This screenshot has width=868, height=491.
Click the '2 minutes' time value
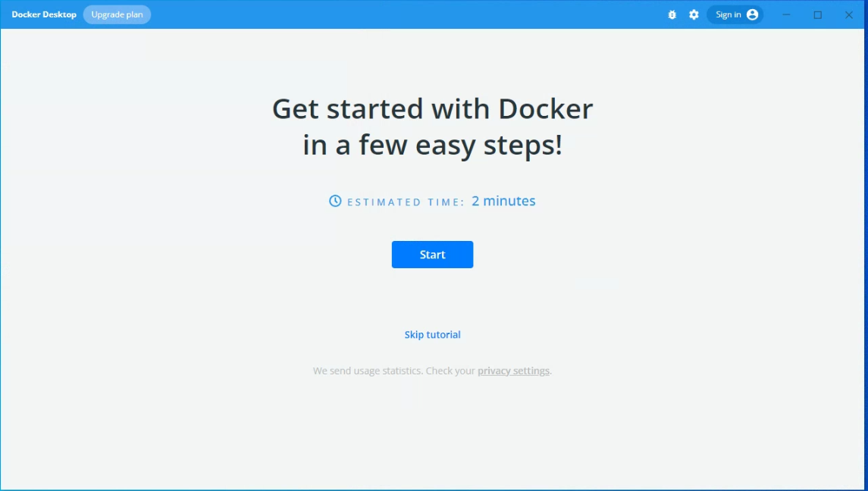point(503,201)
